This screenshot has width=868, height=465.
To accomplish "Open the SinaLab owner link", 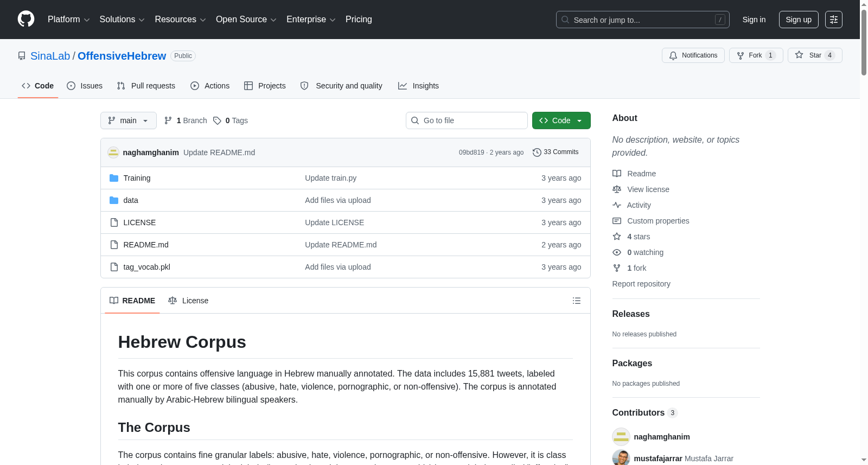I will pos(50,56).
